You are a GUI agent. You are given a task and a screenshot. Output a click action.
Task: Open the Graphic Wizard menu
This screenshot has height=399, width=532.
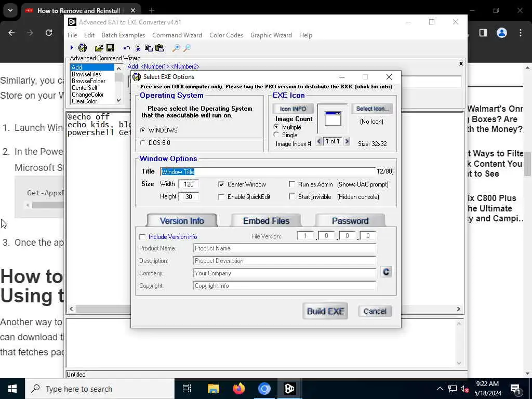[x=271, y=35]
